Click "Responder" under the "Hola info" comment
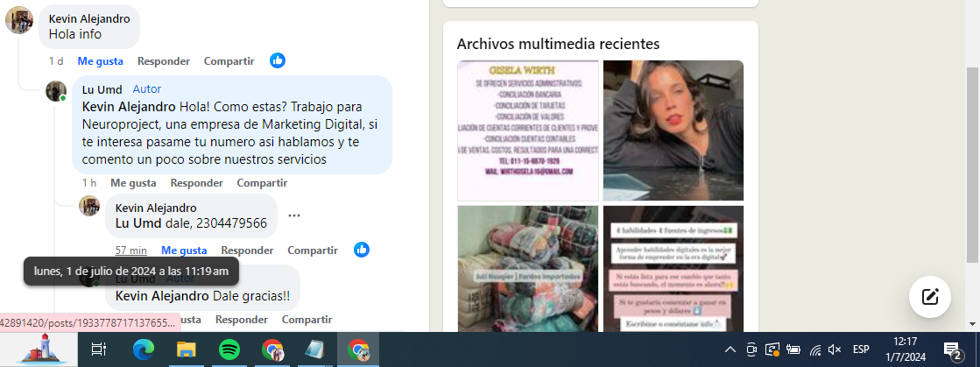Image resolution: width=980 pixels, height=367 pixels. [164, 61]
